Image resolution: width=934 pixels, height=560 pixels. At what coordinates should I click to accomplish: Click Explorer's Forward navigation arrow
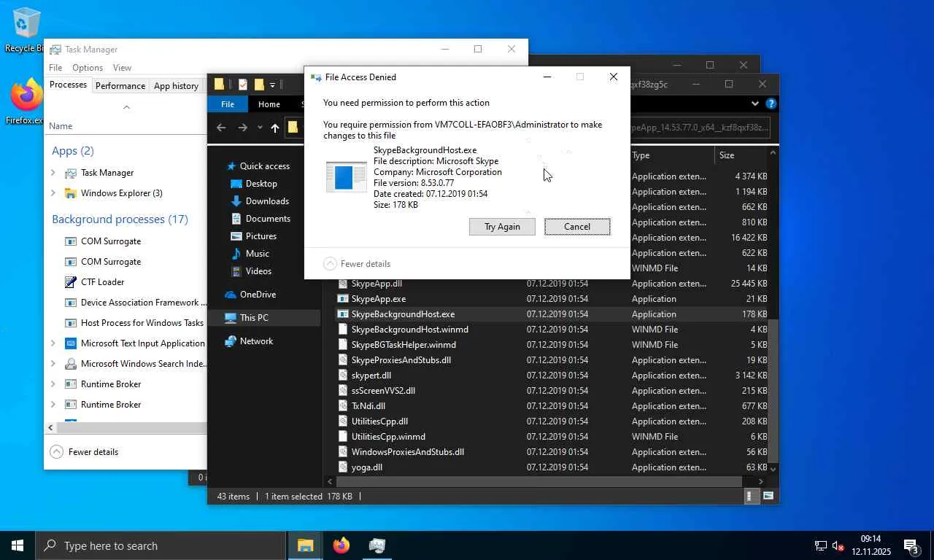point(242,128)
